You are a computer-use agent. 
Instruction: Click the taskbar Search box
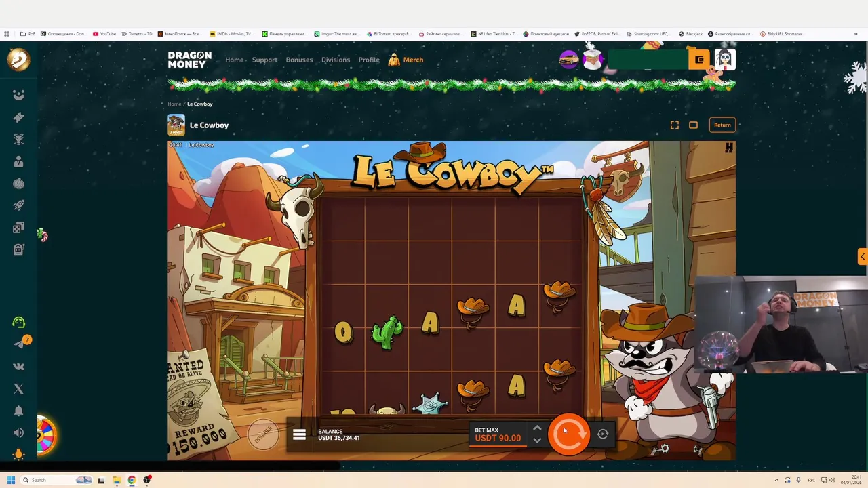pos(58,480)
